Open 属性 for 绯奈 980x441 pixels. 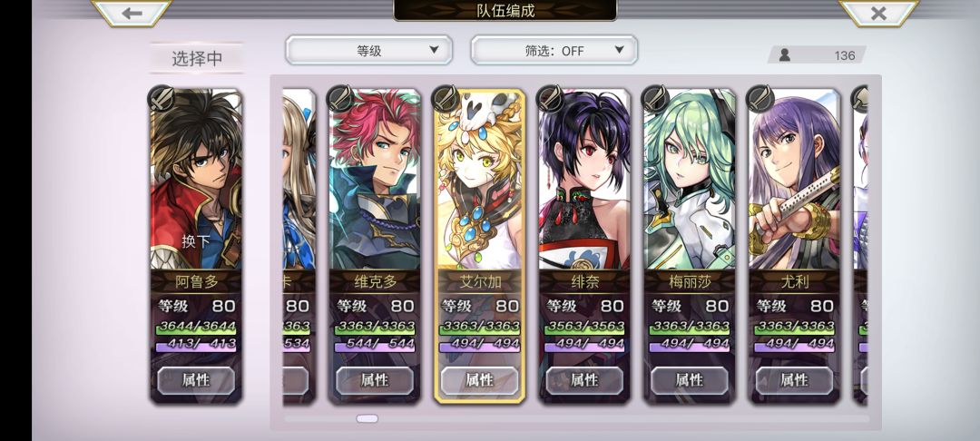click(x=584, y=380)
